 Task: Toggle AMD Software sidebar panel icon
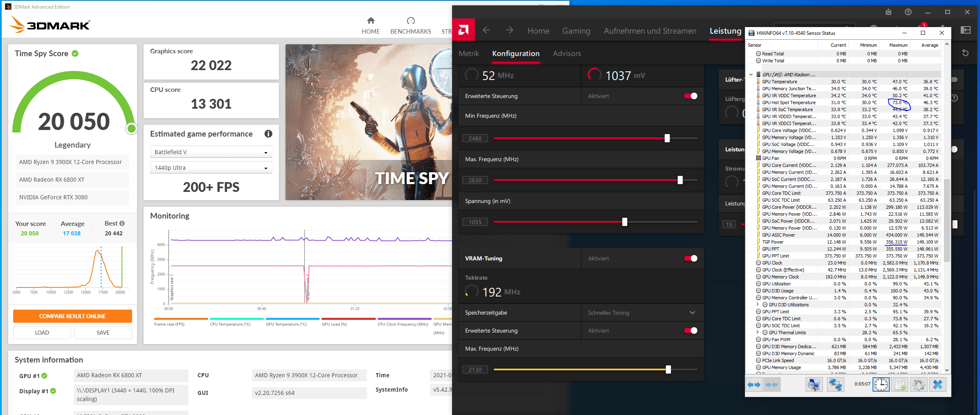point(966,30)
